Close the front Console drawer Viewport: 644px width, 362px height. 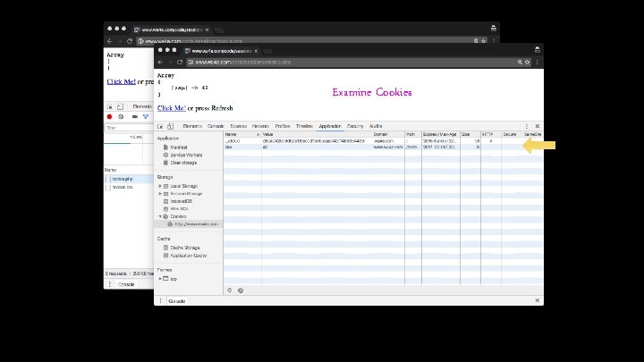pyautogui.click(x=538, y=300)
